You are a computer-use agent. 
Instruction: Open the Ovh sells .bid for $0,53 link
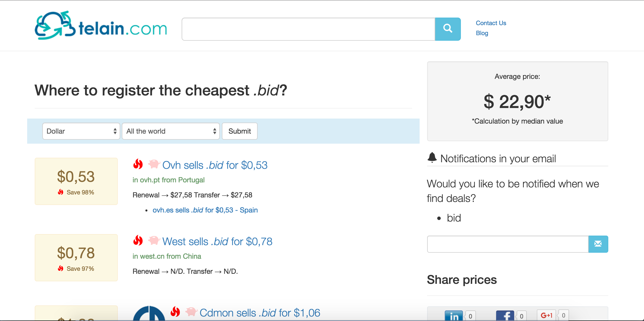coord(215,165)
